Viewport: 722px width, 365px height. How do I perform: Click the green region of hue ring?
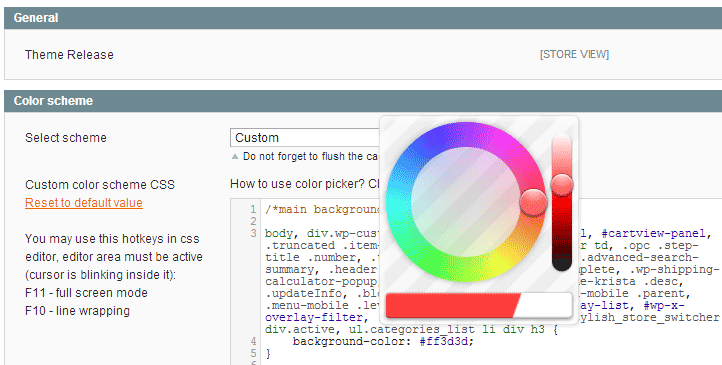(x=434, y=266)
